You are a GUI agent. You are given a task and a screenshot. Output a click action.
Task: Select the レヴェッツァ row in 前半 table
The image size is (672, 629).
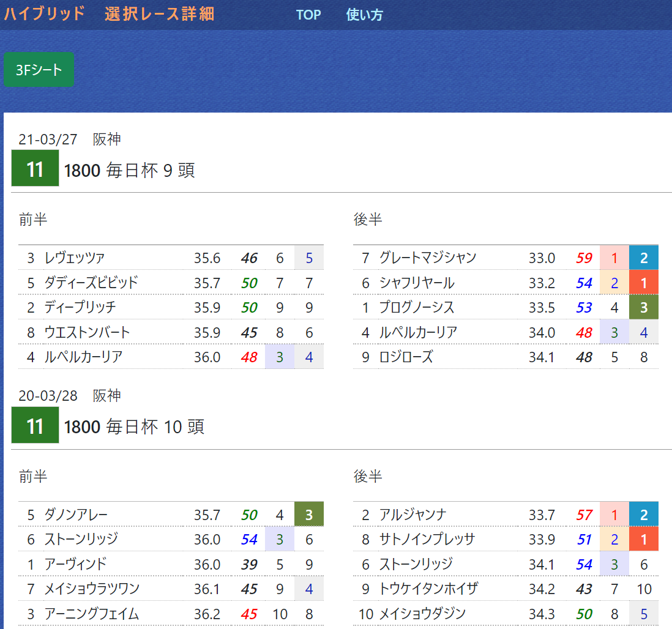(171, 258)
